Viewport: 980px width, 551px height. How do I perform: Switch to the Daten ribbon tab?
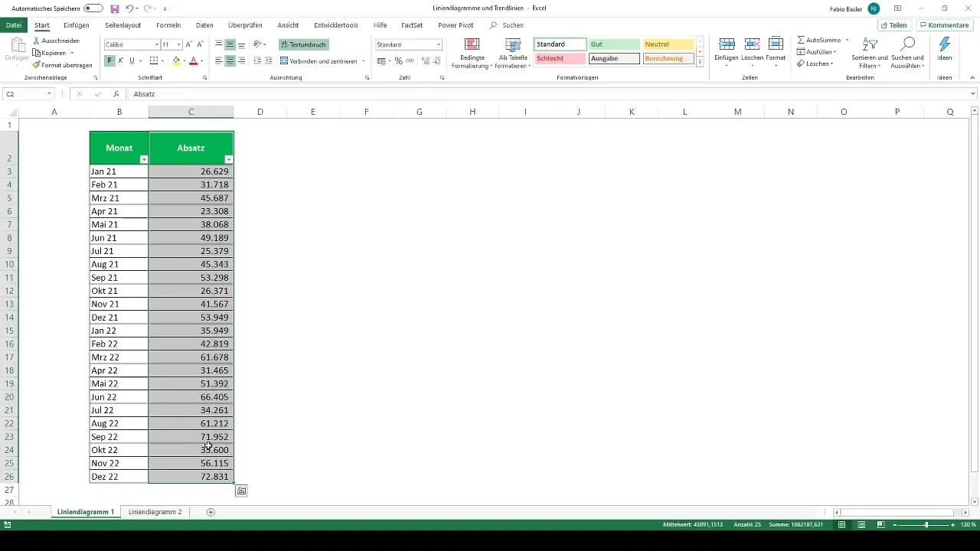(x=204, y=25)
